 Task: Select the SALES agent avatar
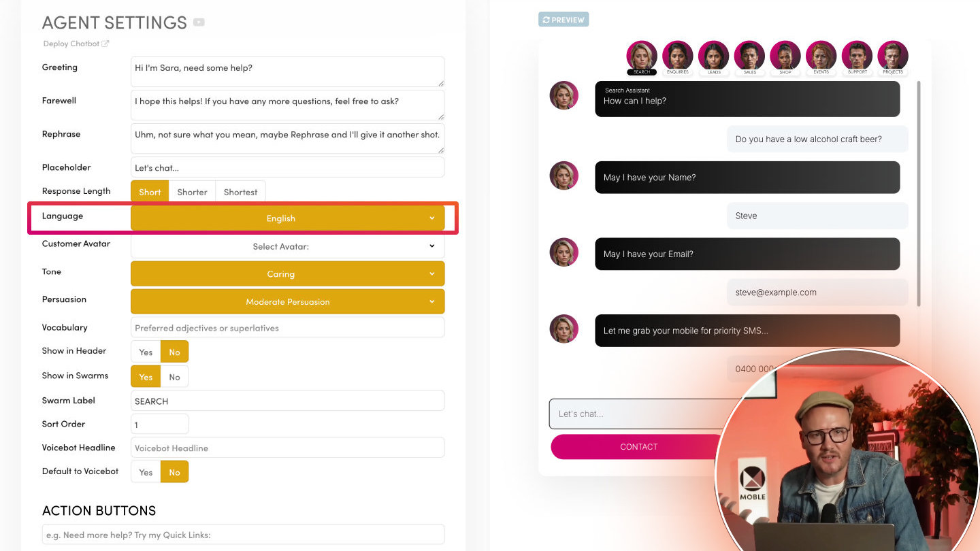click(x=749, y=56)
